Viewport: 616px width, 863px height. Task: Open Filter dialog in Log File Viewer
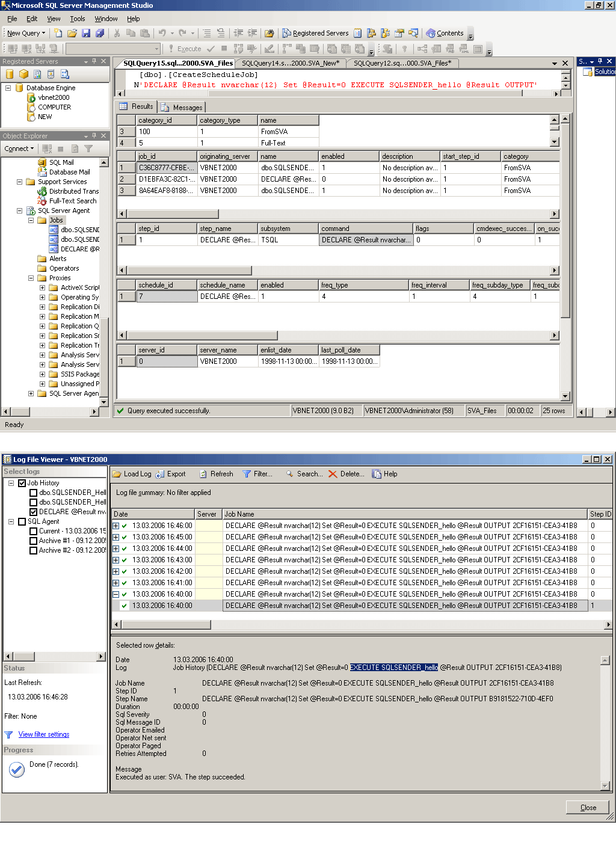(x=257, y=474)
